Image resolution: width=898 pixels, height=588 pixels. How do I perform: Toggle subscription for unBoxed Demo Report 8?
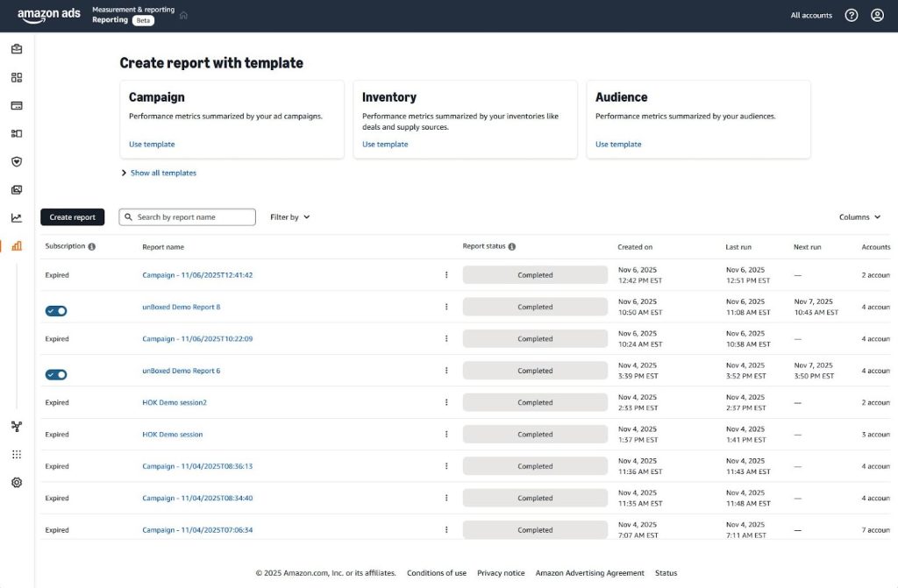pyautogui.click(x=56, y=311)
